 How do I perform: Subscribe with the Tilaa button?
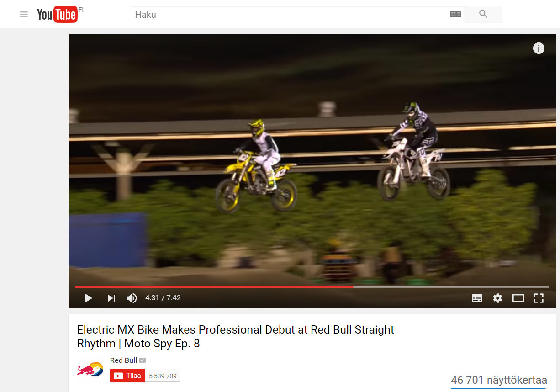tap(127, 376)
